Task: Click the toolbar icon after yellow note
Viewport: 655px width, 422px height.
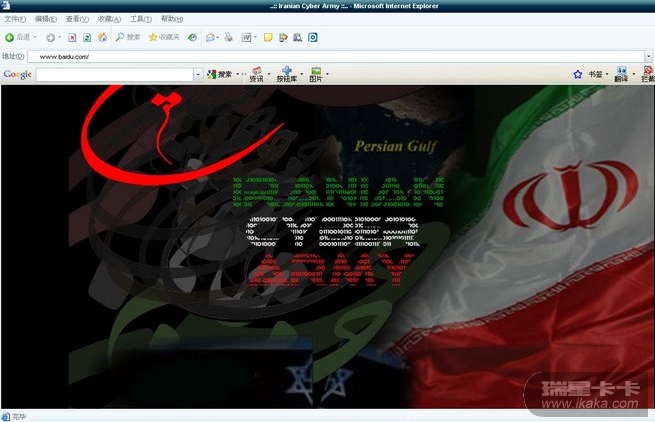Action: 283,38
